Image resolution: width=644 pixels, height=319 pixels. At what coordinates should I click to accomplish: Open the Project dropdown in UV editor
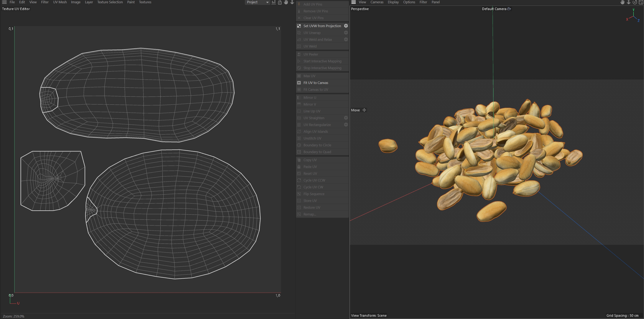(257, 2)
